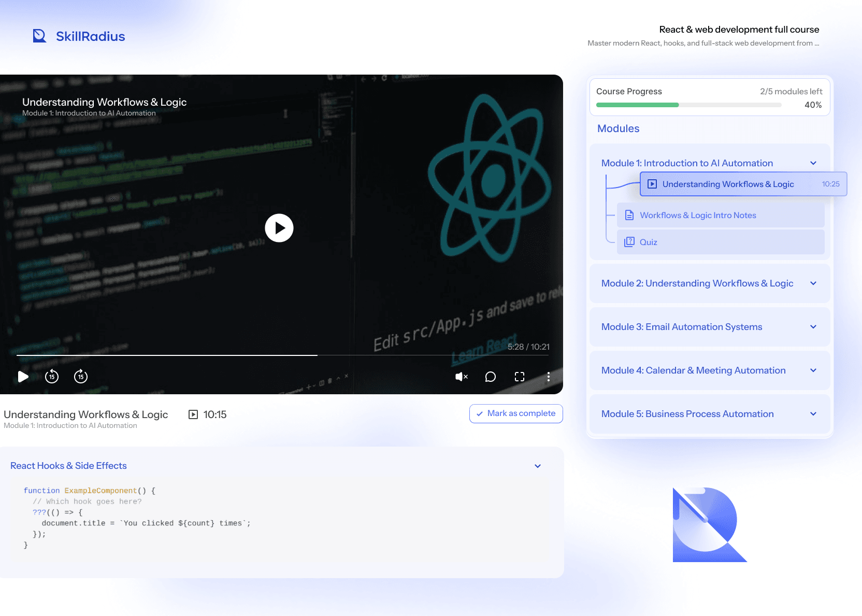This screenshot has width=862, height=616.
Task: Click the SkillRadius logo icon
Action: click(x=40, y=36)
